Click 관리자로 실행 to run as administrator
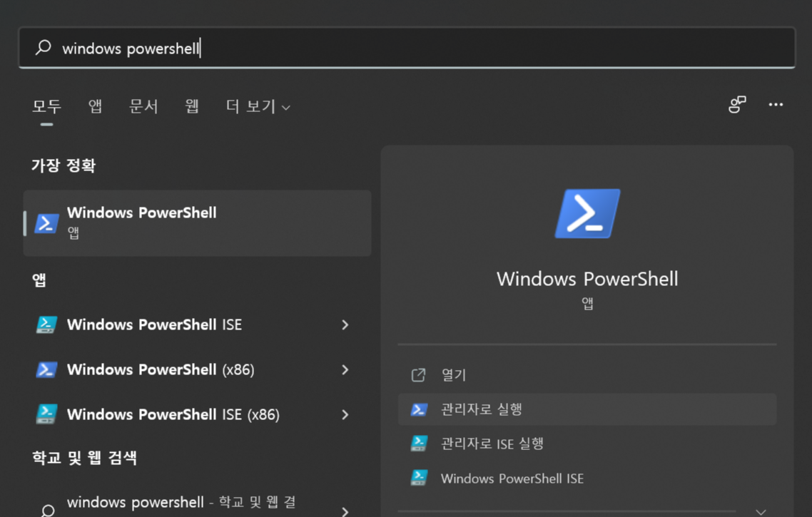The height and width of the screenshot is (517, 812). (x=587, y=409)
